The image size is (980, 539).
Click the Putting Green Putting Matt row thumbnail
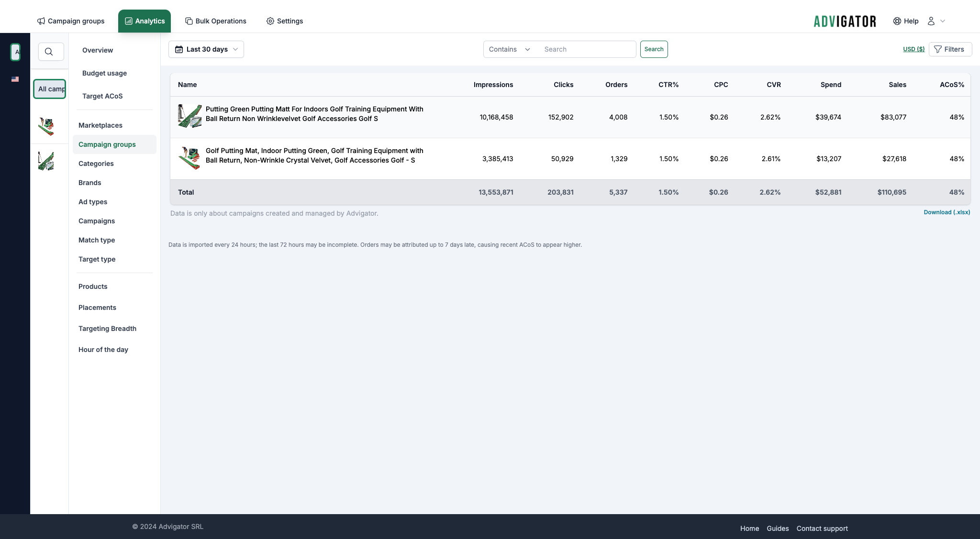click(189, 116)
